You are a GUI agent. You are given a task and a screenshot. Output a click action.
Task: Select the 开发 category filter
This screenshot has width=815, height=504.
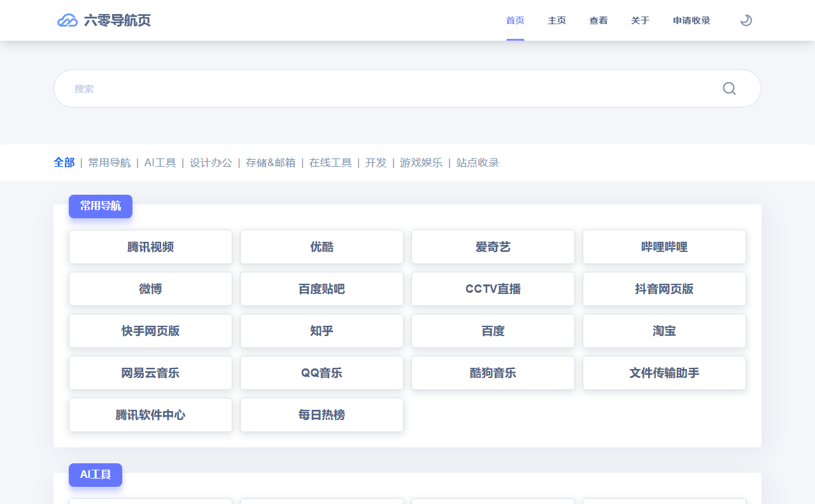pos(376,162)
